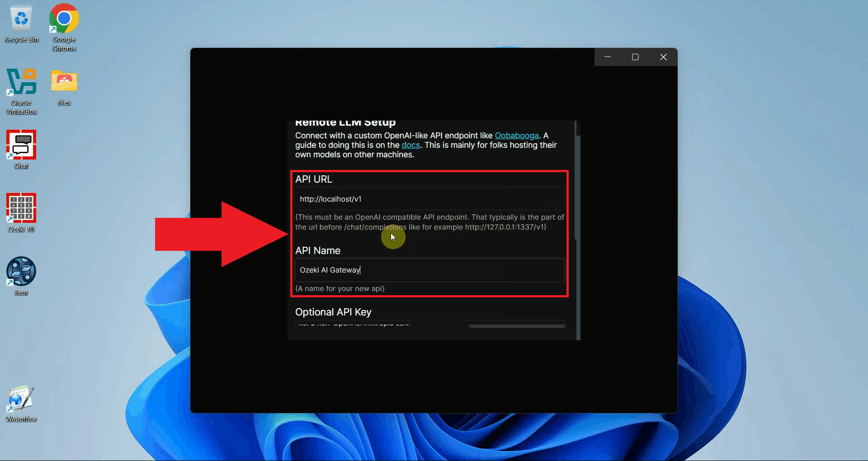Close the Reor setup window
This screenshot has width=868, height=461.
(x=663, y=57)
